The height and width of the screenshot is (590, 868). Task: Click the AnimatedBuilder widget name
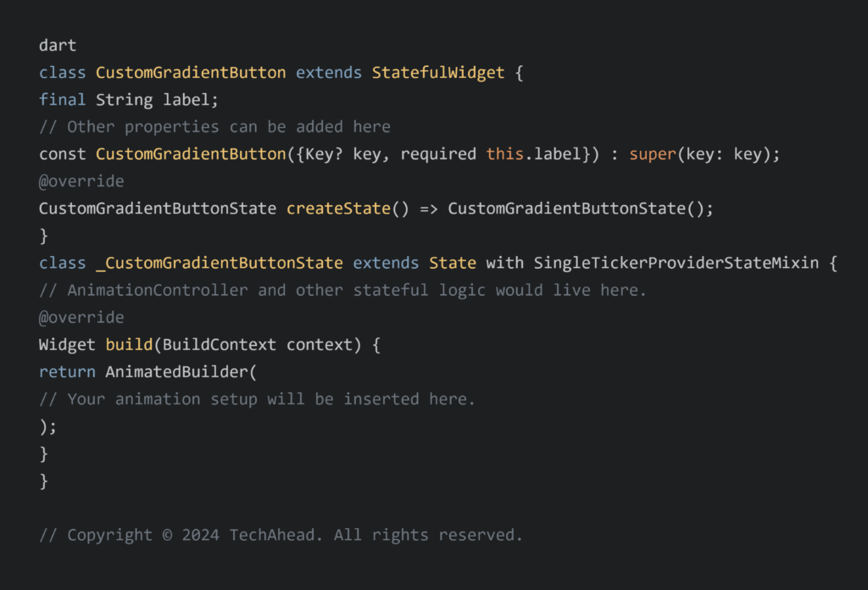tap(176, 371)
